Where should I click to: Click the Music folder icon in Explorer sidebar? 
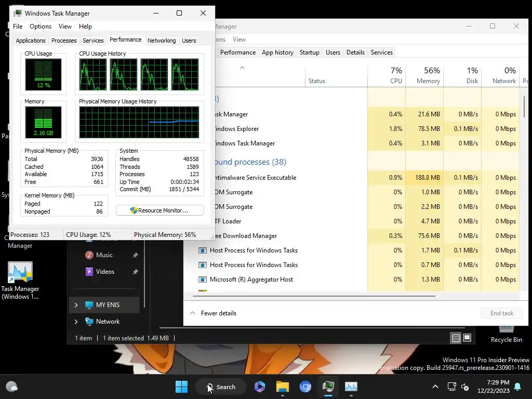pos(89,255)
